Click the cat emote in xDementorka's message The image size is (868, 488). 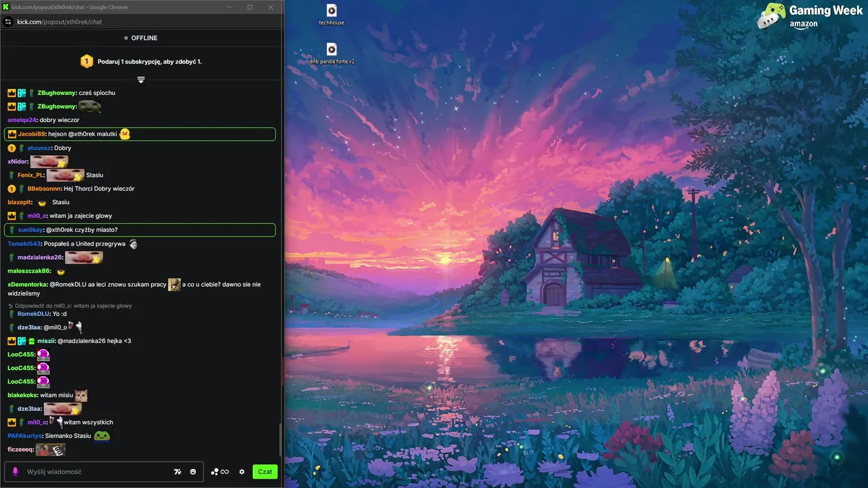(174, 285)
